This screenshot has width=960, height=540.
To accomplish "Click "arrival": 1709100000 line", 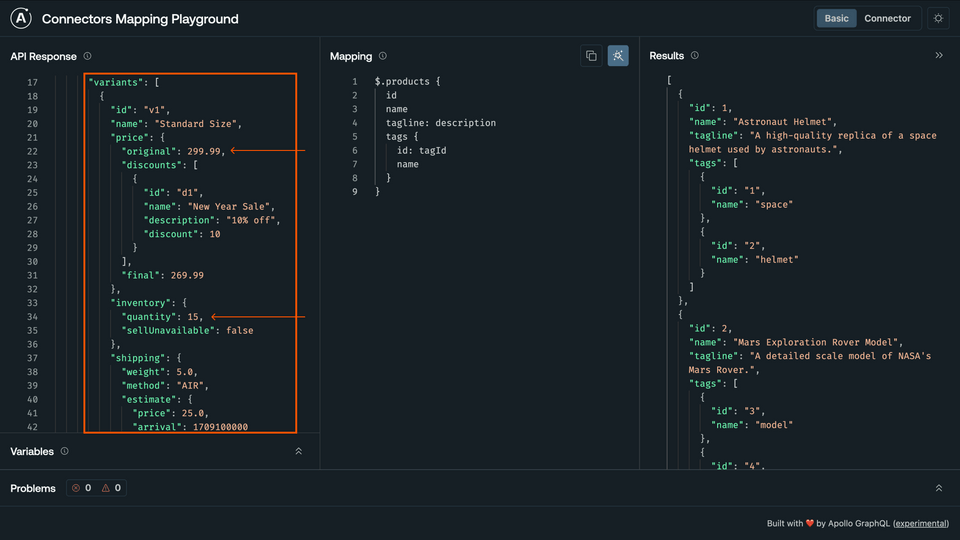I will click(190, 427).
